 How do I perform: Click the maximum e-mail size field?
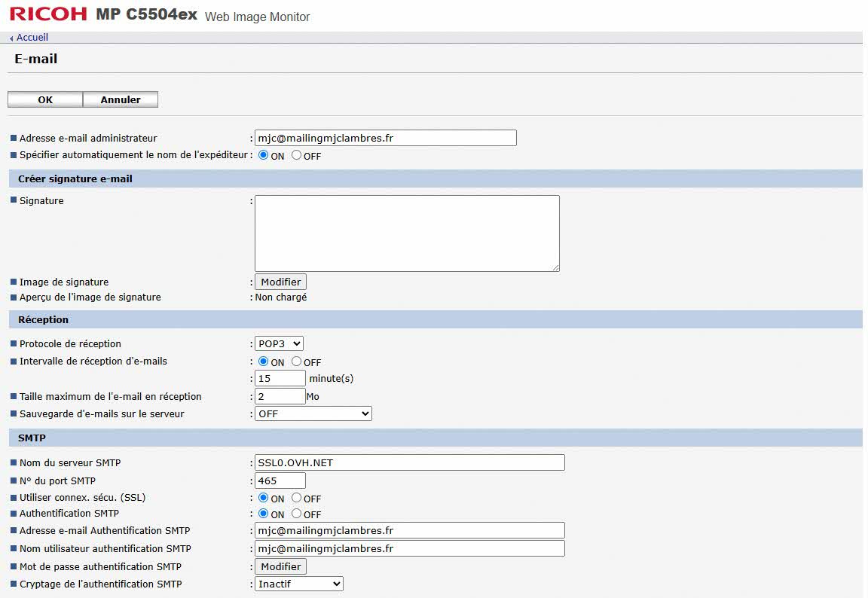(280, 396)
